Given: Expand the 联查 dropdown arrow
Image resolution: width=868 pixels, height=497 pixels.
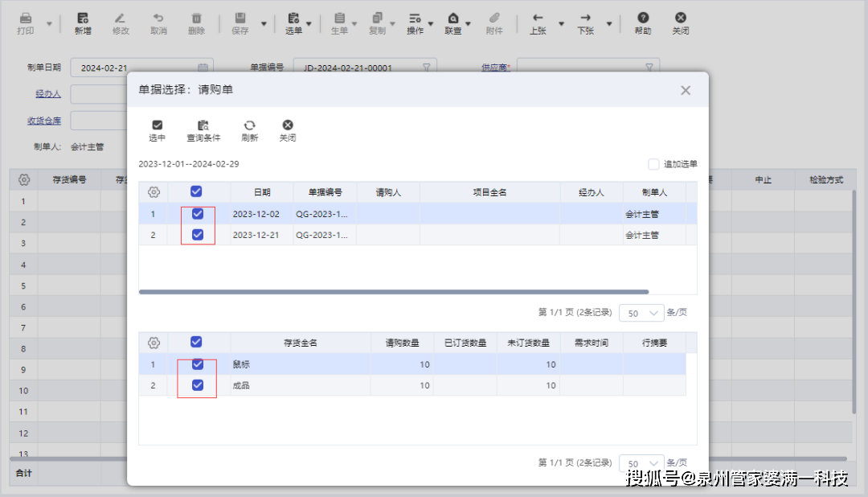Looking at the screenshot, I should [469, 24].
